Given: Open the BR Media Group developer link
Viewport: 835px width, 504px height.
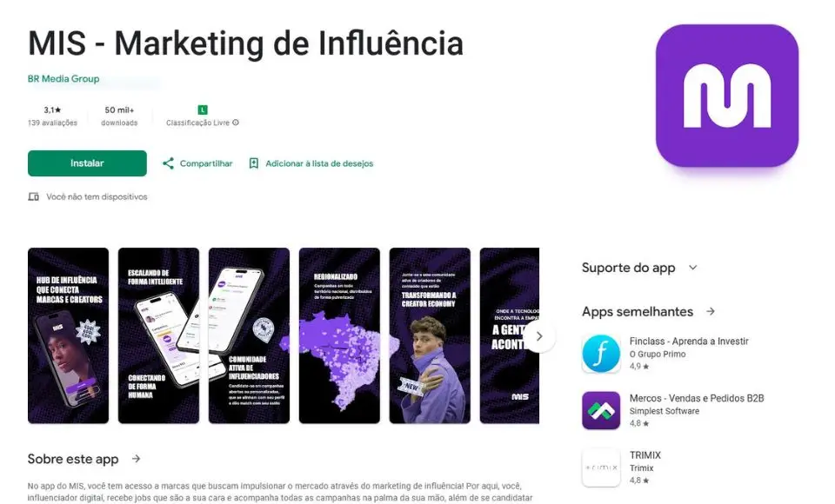Looking at the screenshot, I should pos(63,79).
